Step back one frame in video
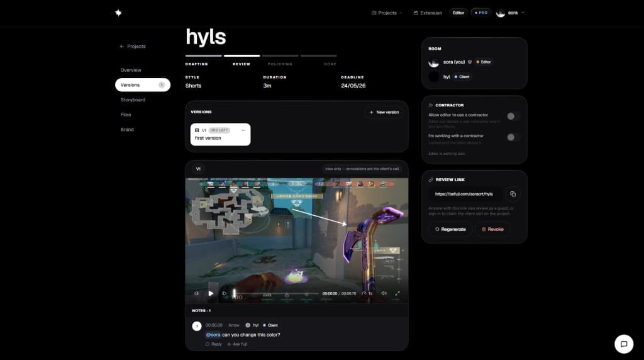644x360 pixels. (x=196, y=293)
